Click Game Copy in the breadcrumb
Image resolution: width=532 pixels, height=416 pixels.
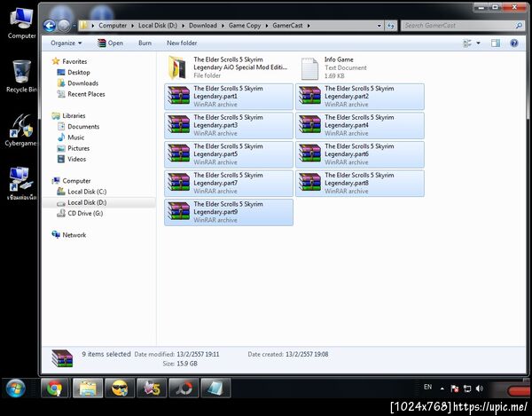tap(245, 26)
